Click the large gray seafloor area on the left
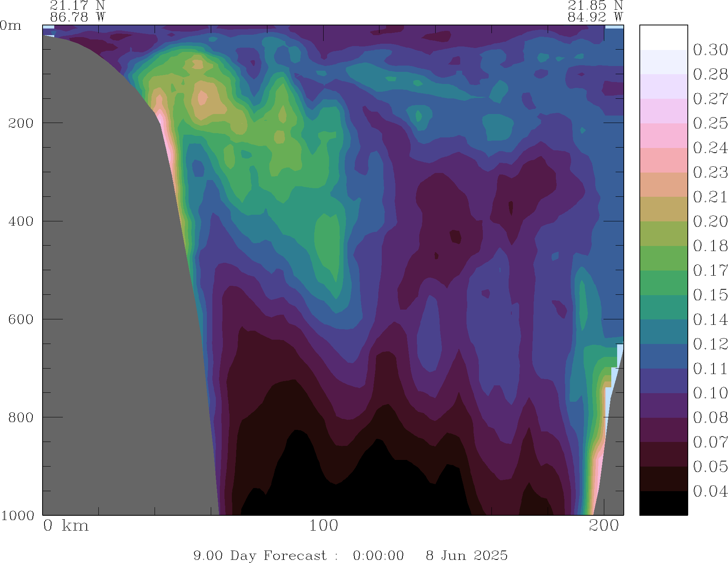This screenshot has height=563, width=728. [x=117, y=273]
